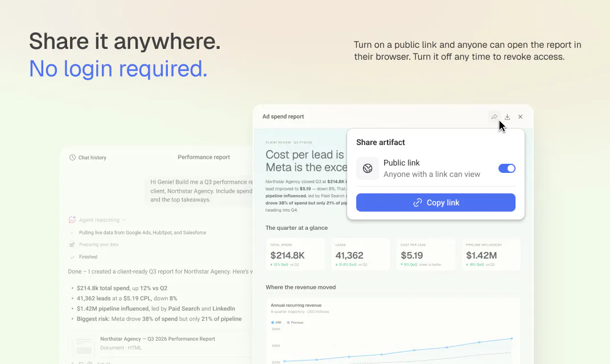Close the Ad spend report panel
Image resolution: width=610 pixels, height=364 pixels.
pyautogui.click(x=520, y=117)
